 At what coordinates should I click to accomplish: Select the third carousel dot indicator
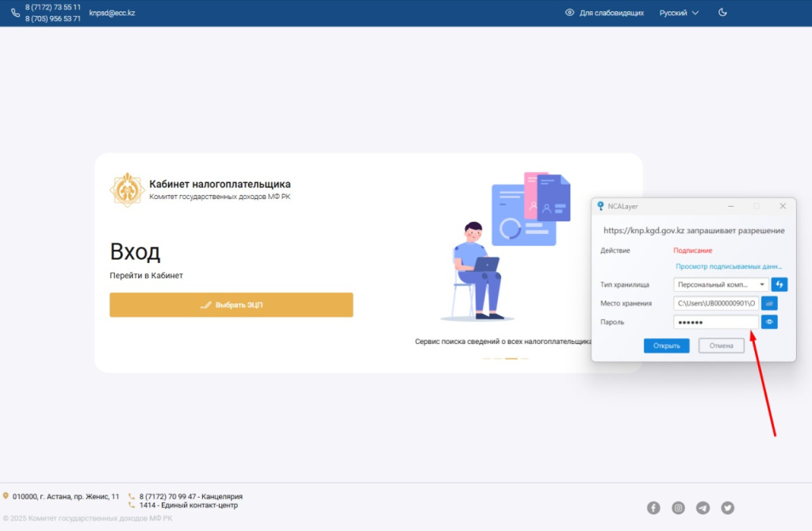tap(510, 358)
